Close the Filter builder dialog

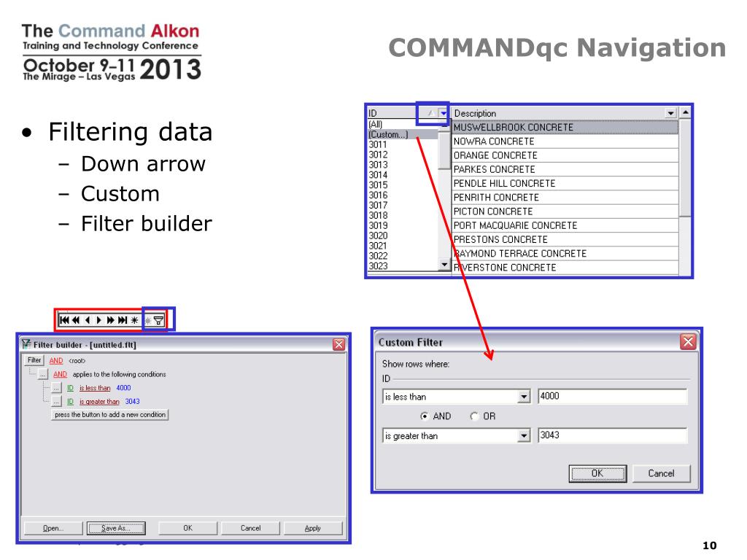click(338, 344)
